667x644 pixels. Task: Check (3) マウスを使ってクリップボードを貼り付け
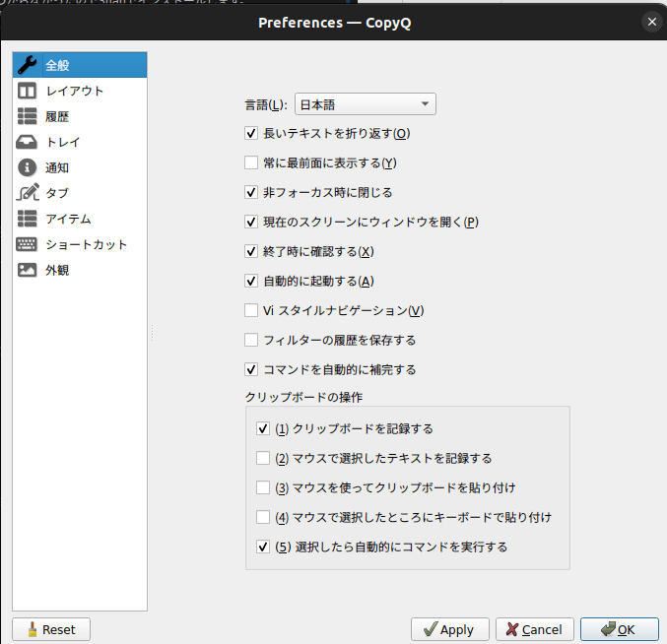click(263, 487)
